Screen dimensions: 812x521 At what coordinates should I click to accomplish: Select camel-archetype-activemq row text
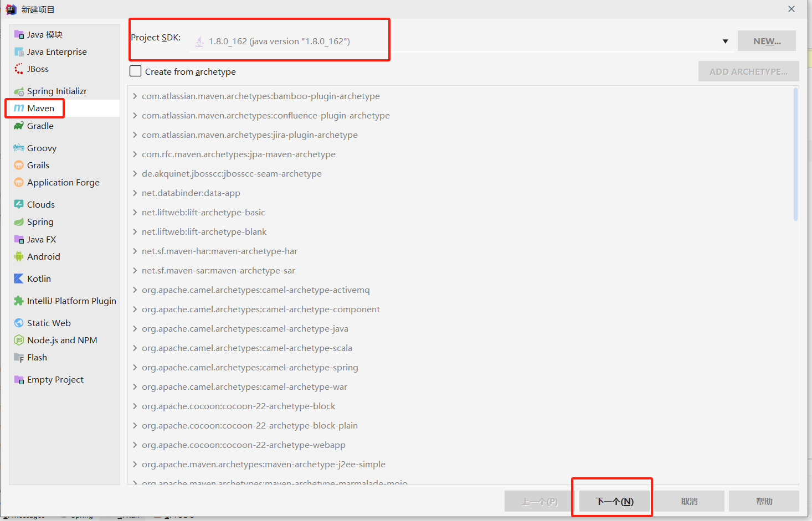255,290
